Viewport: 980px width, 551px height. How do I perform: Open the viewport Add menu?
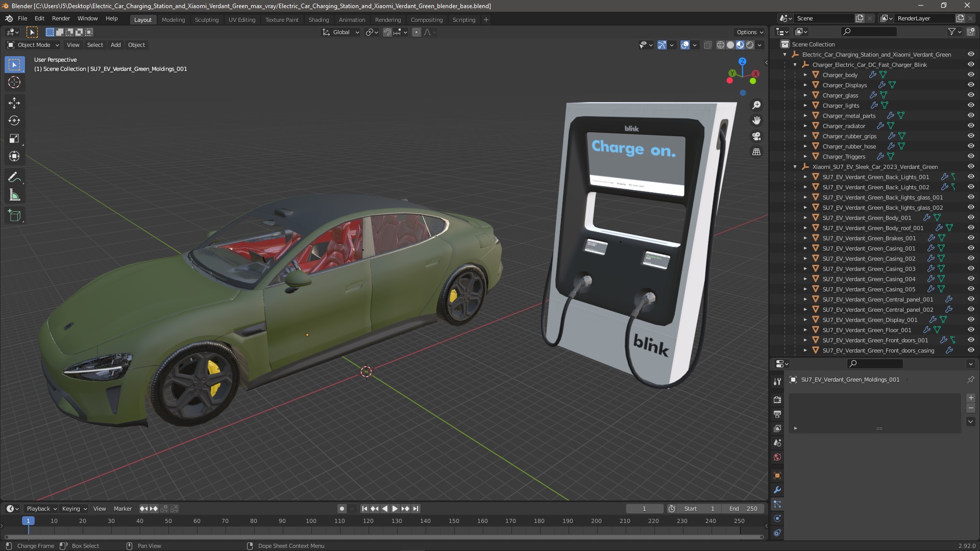116,45
